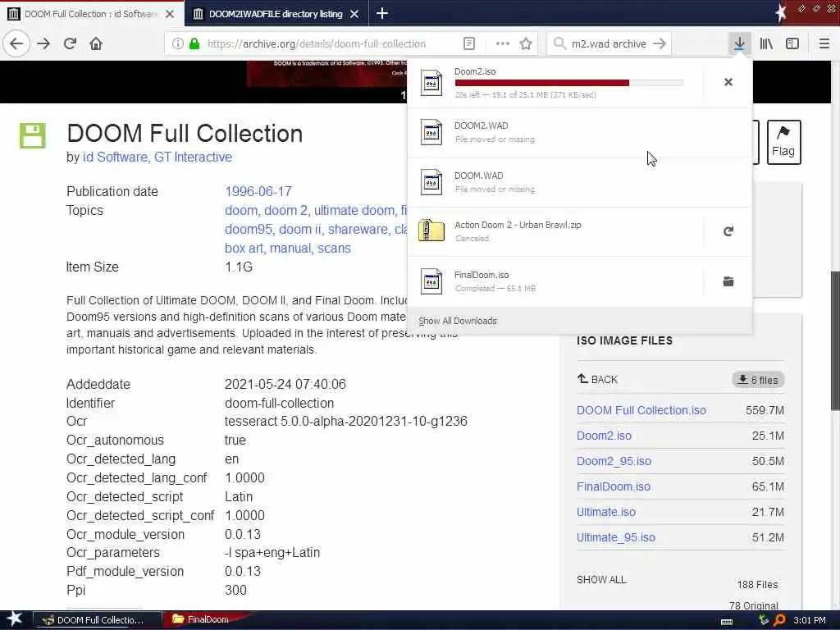
Task: Open a new browser tab
Action: [x=382, y=13]
